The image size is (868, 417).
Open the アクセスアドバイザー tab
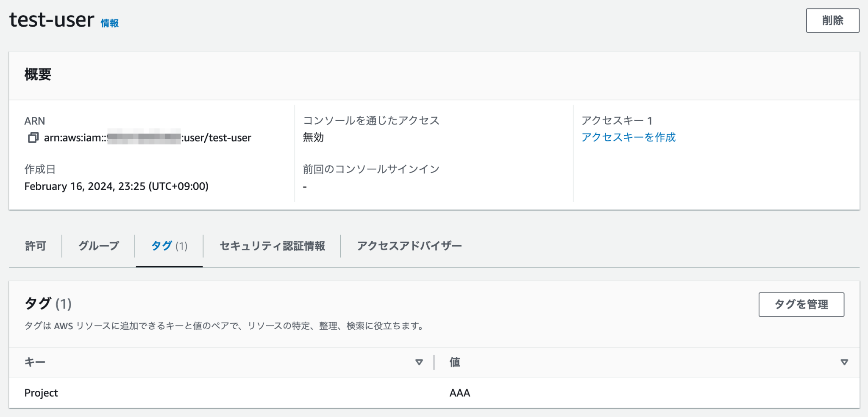(409, 246)
